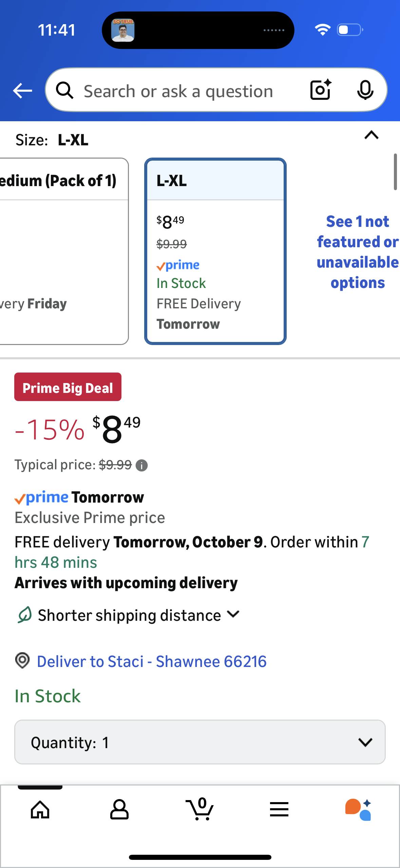Tap the microphone voice search icon

click(x=365, y=90)
